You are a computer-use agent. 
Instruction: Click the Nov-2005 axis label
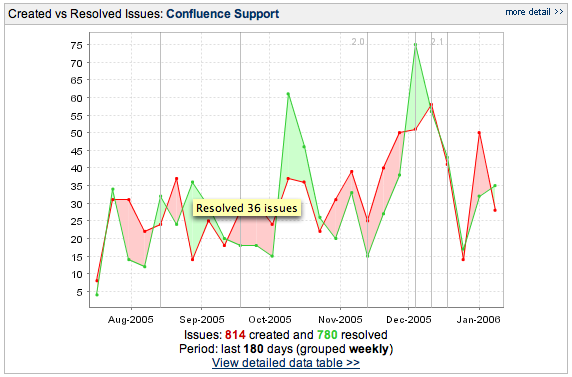pos(340,320)
